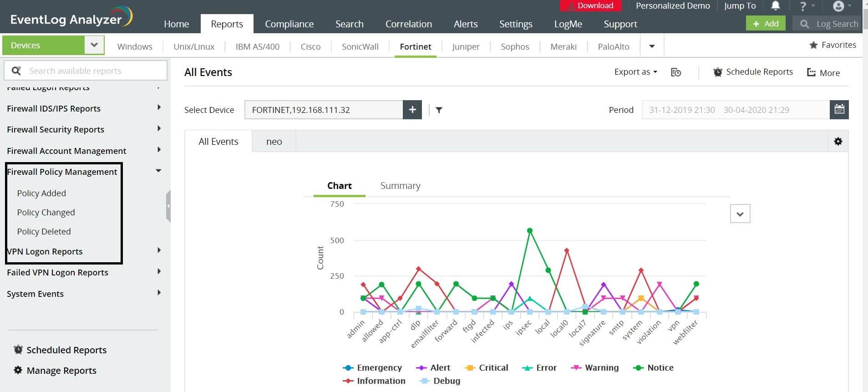Toggle Critical series in chart legend
868x392 pixels.
pos(486,367)
